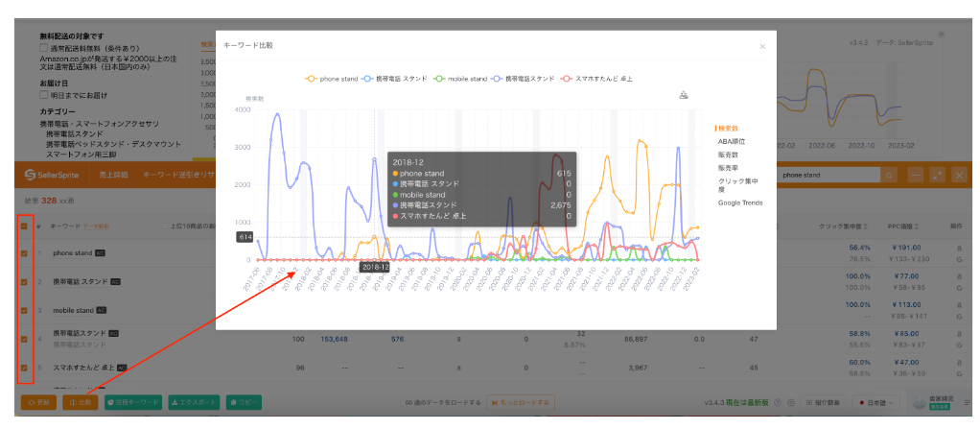
Task: Download the keyword comparison chart image
Action: coord(684,95)
